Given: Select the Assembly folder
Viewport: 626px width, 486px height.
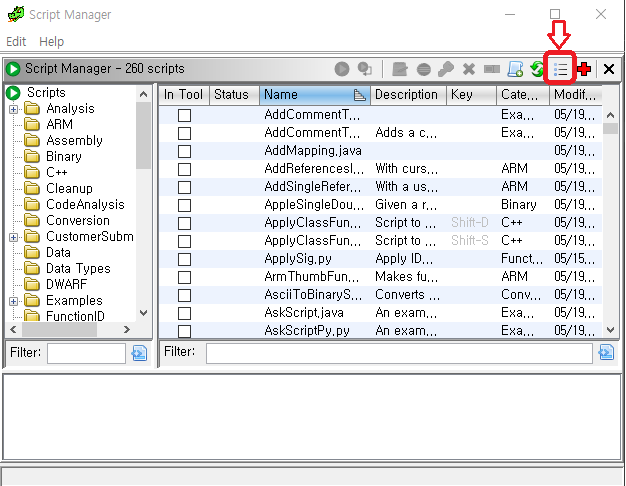Looking at the screenshot, I should [74, 141].
